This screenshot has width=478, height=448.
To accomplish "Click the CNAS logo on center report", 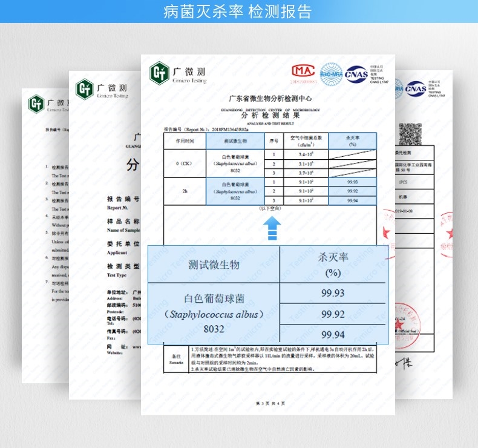I will (357, 73).
